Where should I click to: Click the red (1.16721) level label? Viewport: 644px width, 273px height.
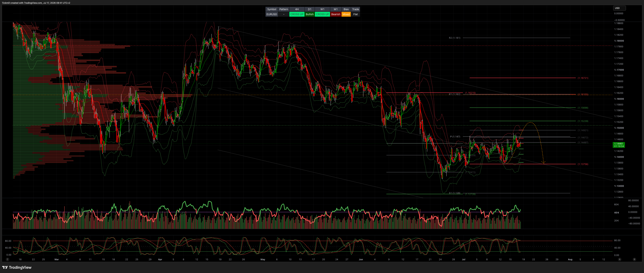583,78
